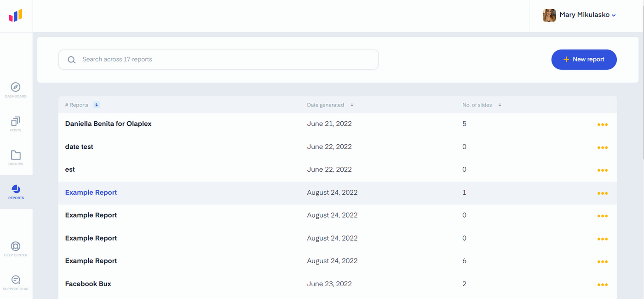Image resolution: width=644 pixels, height=299 pixels.
Task: Open three-dot menu for date test
Action: 603,147
